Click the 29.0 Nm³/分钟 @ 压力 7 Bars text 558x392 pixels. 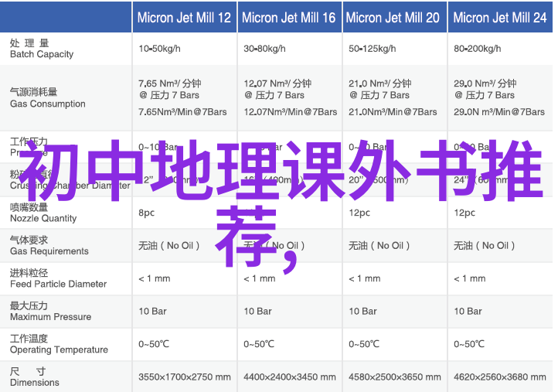click(x=485, y=89)
